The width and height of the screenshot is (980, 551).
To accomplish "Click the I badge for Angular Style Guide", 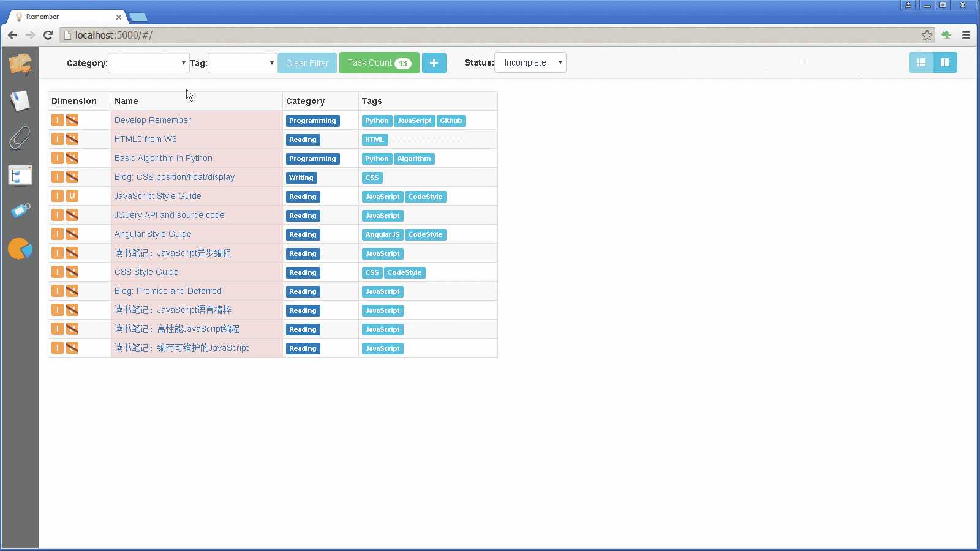I will [x=58, y=234].
